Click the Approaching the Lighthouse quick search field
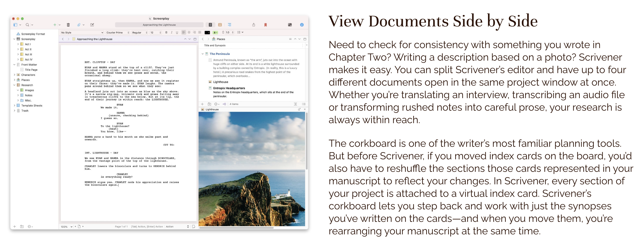The image size is (644, 248). 159,25
